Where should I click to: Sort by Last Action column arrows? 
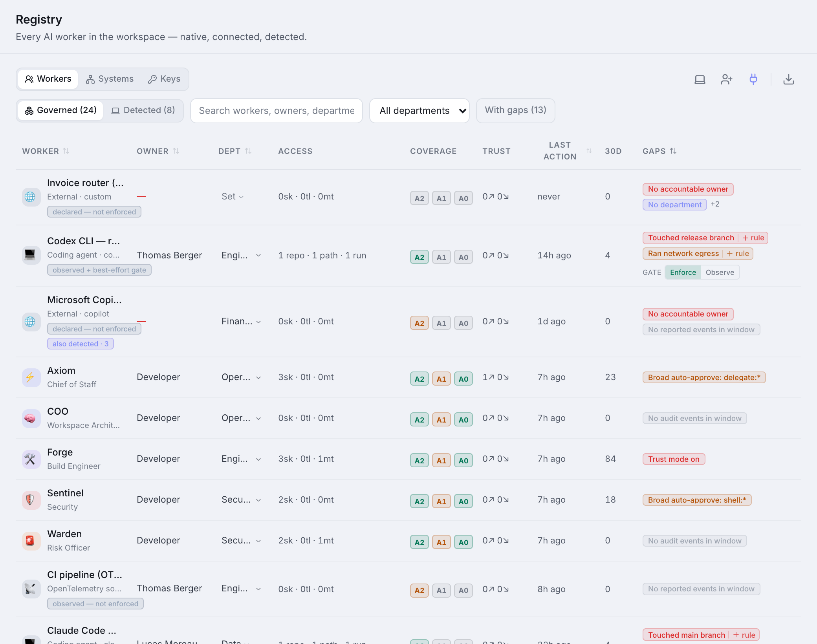589,151
